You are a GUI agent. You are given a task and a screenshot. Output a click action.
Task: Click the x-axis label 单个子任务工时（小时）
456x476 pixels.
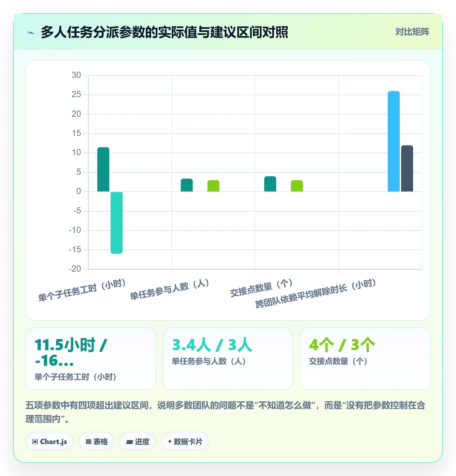[82, 290]
